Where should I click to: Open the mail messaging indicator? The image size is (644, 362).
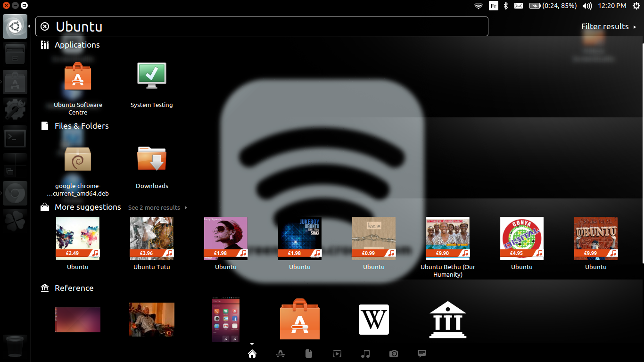[519, 6]
